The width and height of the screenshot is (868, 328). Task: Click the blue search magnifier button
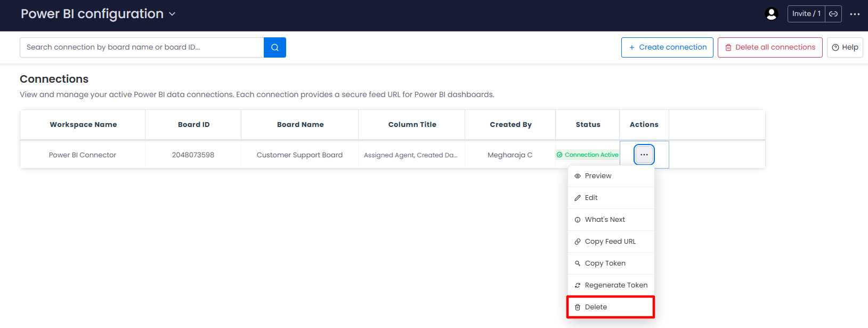[275, 47]
